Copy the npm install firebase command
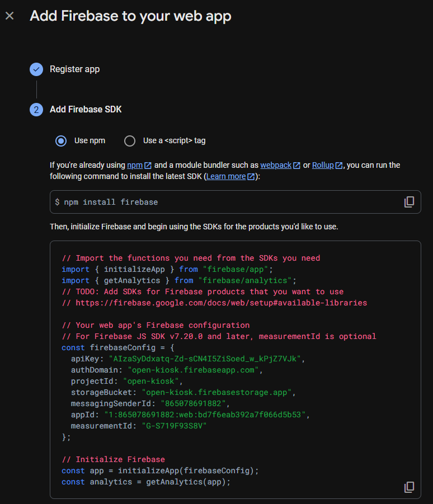 coord(409,202)
